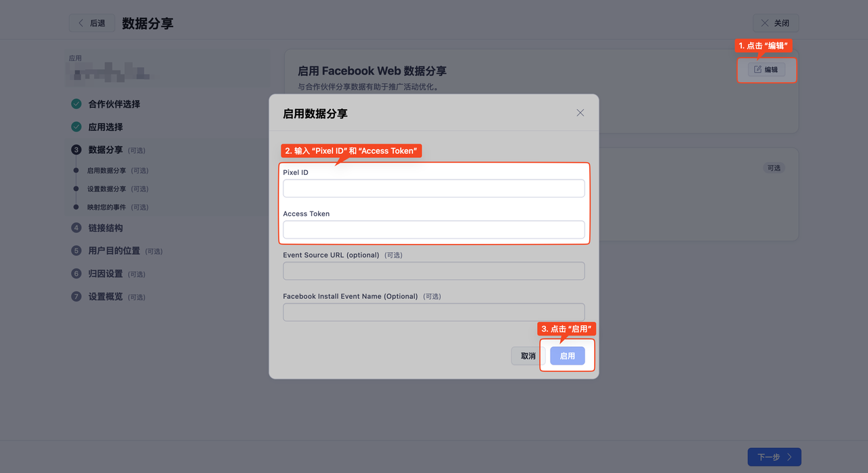This screenshot has height=473, width=868.
Task: Click the Access Token input field
Action: coord(433,229)
